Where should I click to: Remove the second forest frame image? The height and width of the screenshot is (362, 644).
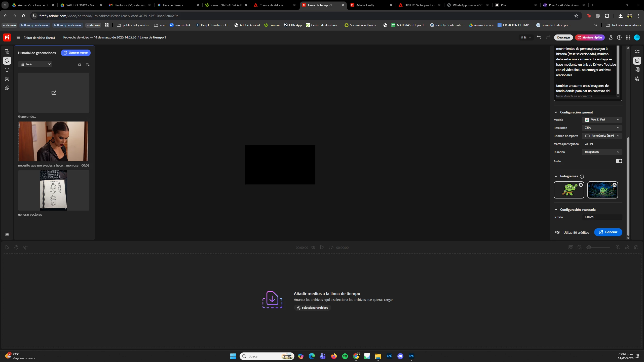615,185
